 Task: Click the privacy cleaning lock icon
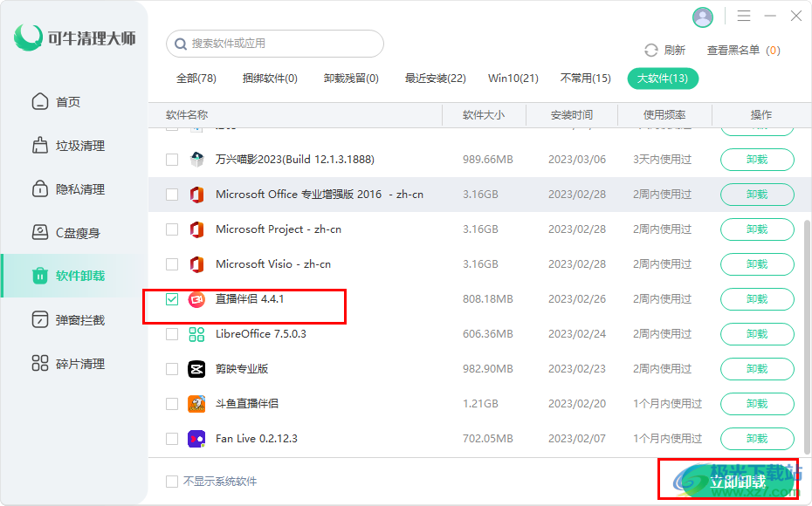point(40,188)
